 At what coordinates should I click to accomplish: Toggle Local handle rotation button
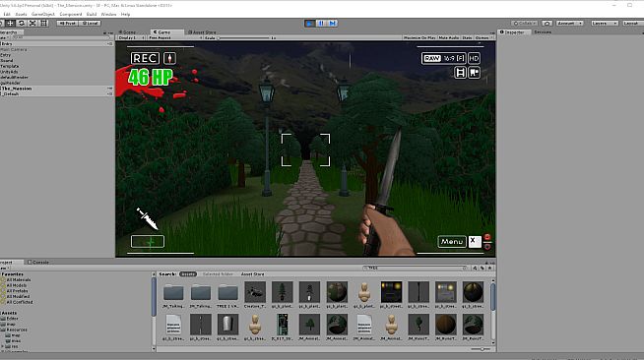(90, 24)
